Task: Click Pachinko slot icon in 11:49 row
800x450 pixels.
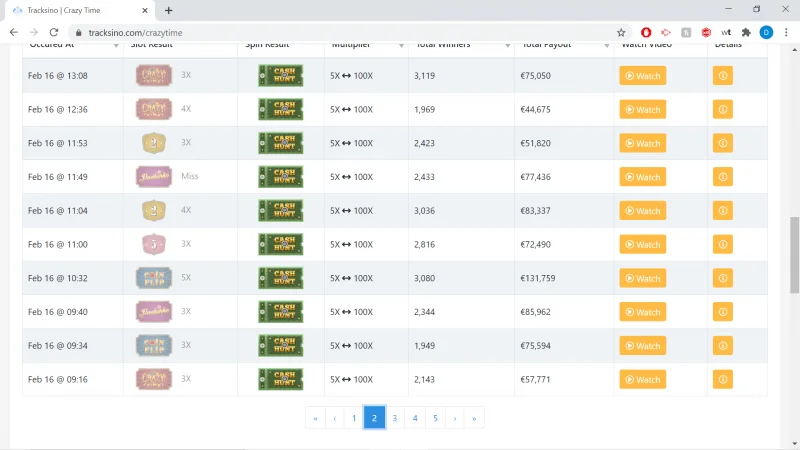Action: [x=154, y=177]
